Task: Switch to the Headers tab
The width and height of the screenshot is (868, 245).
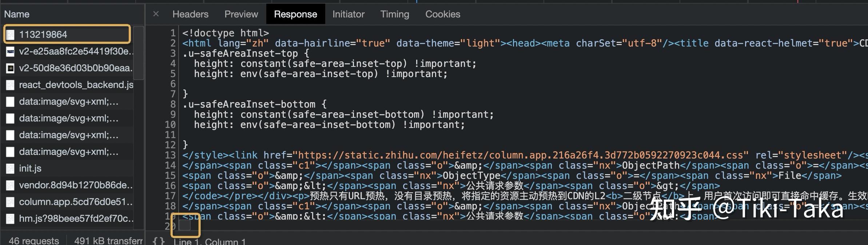Action: 190,14
